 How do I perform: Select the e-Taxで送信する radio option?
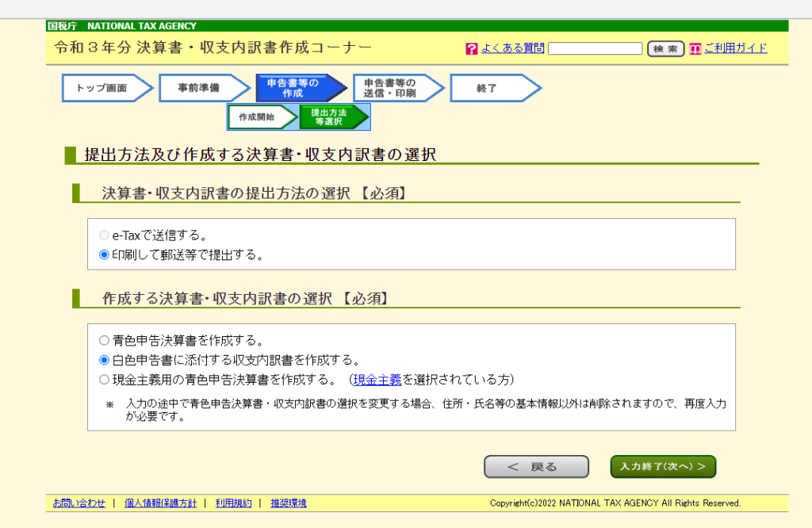104,235
